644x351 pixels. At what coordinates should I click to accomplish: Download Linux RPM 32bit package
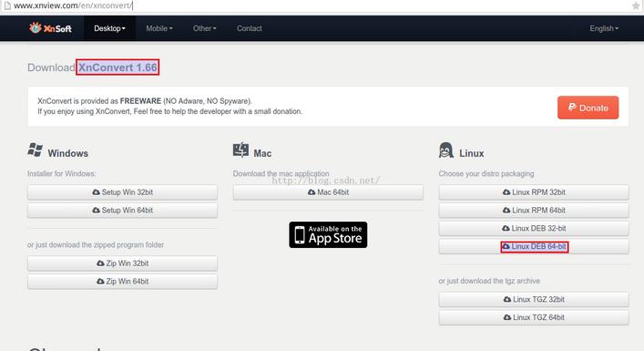[534, 192]
